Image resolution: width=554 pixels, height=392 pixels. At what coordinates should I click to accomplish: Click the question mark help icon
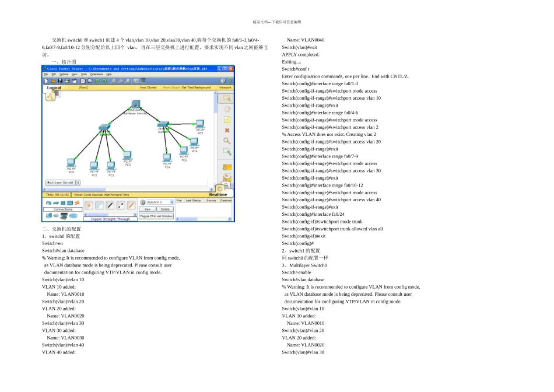pos(230,81)
